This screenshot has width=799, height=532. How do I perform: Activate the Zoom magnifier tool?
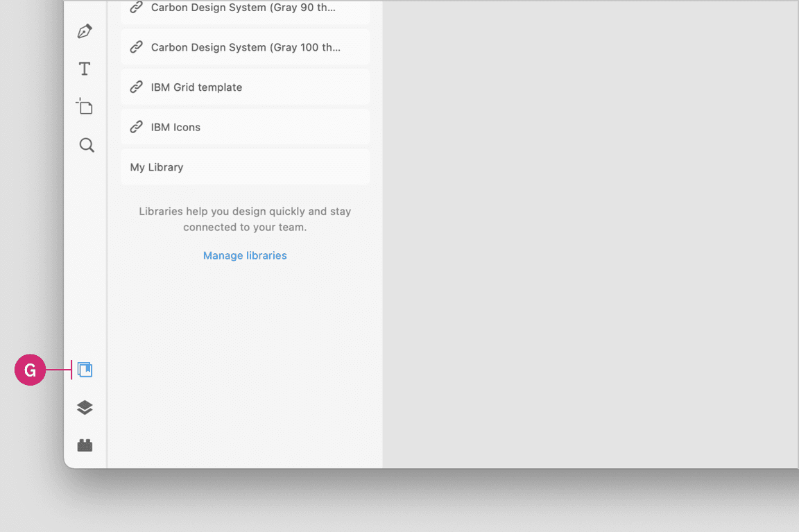(x=86, y=145)
